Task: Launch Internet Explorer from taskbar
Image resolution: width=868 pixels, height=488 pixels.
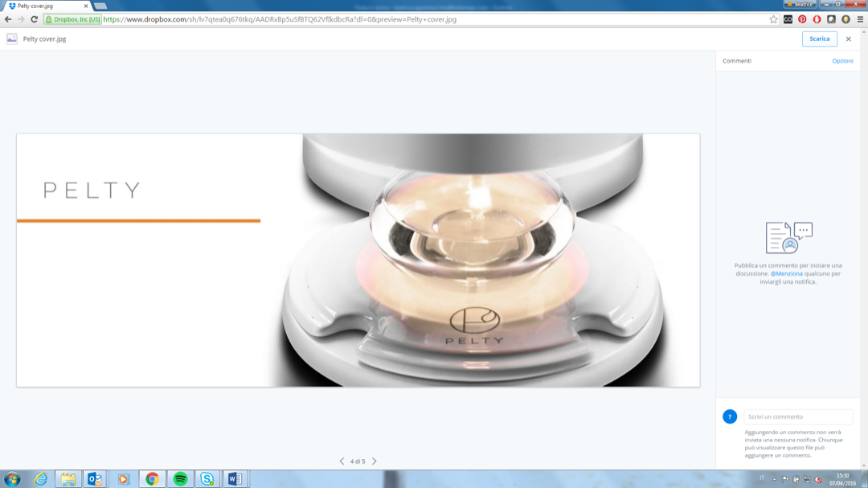Action: tap(40, 479)
